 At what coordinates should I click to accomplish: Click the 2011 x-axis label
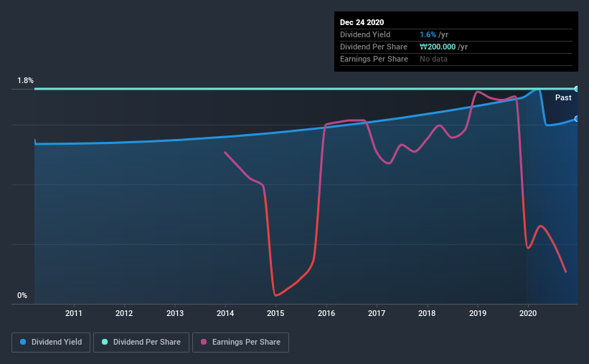point(74,313)
